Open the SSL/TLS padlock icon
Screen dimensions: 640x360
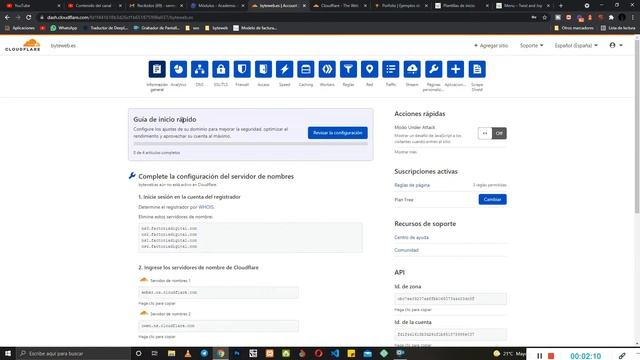click(x=221, y=69)
